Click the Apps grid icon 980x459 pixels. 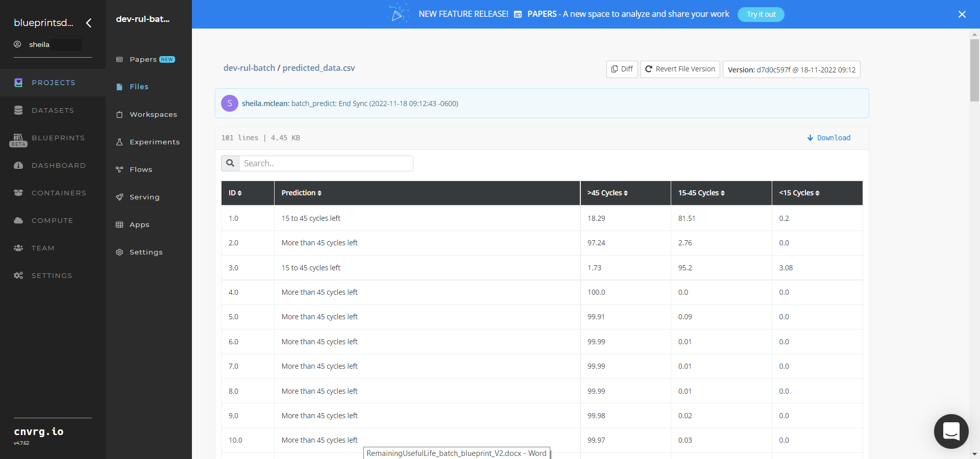[119, 225]
